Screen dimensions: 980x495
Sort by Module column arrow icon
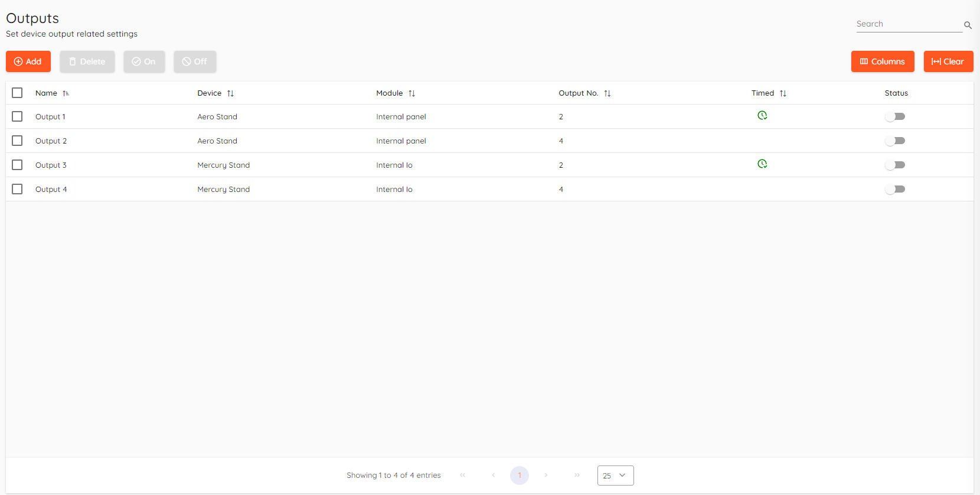point(411,93)
